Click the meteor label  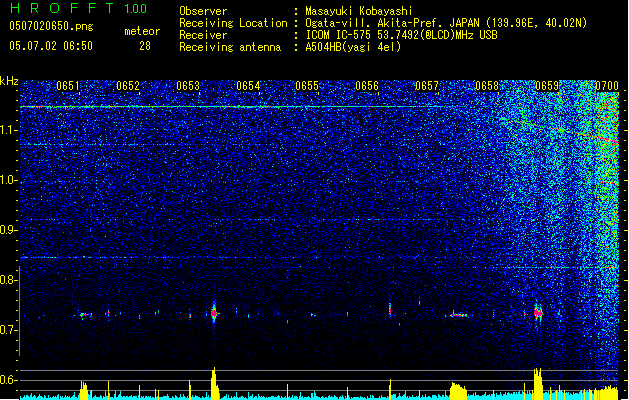pos(142,31)
